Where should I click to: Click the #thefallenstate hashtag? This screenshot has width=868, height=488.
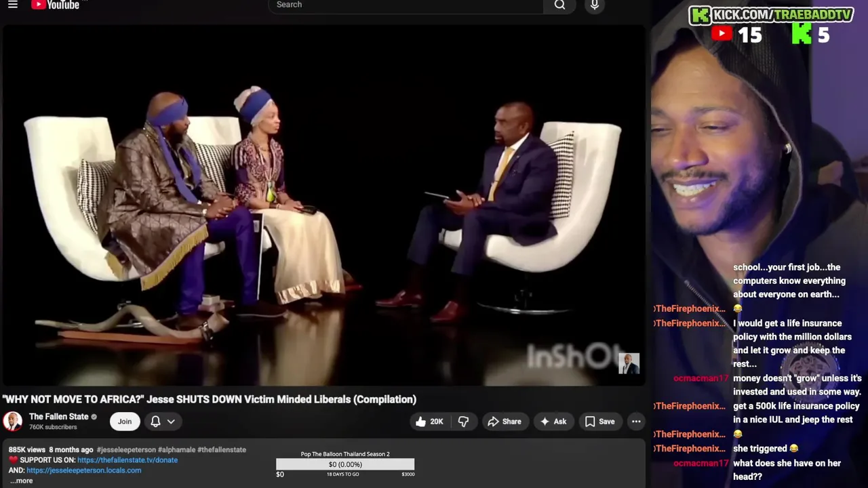(x=222, y=450)
